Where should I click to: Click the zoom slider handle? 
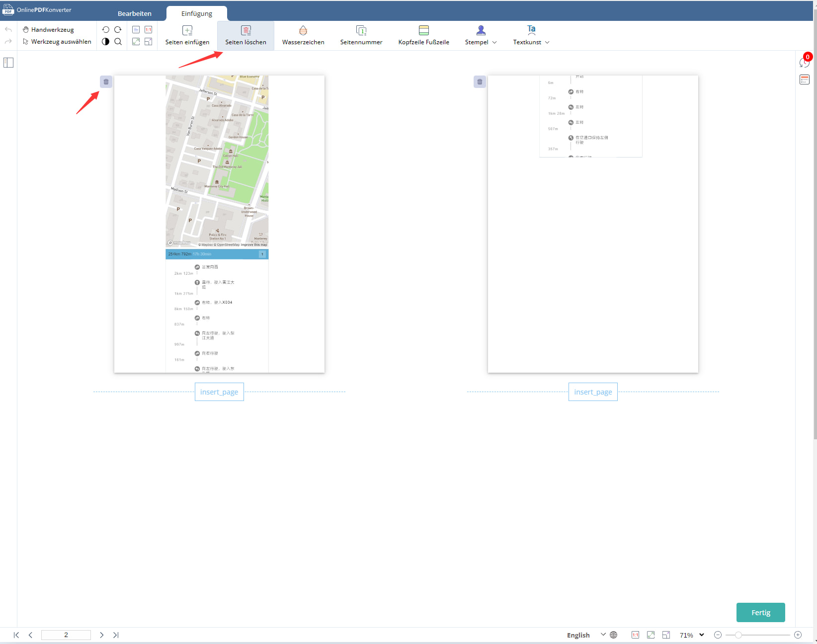coord(738,635)
